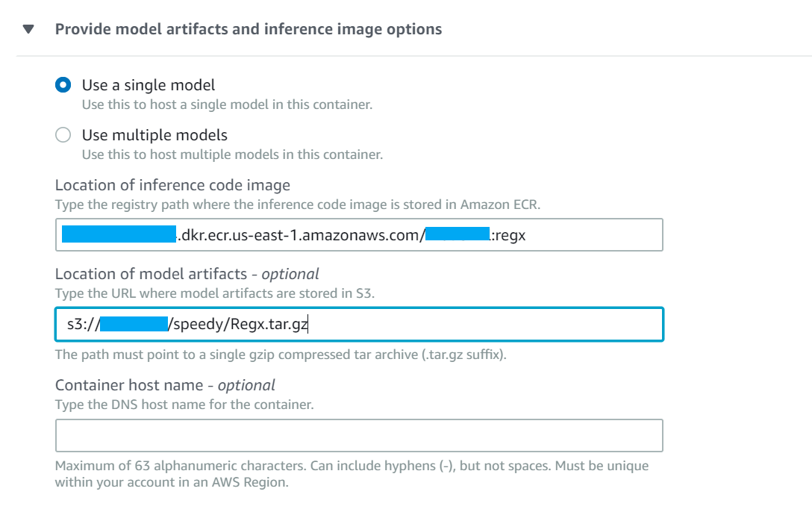Select the 'Use a single model' radio button
This screenshot has height=515, width=812.
coord(63,85)
